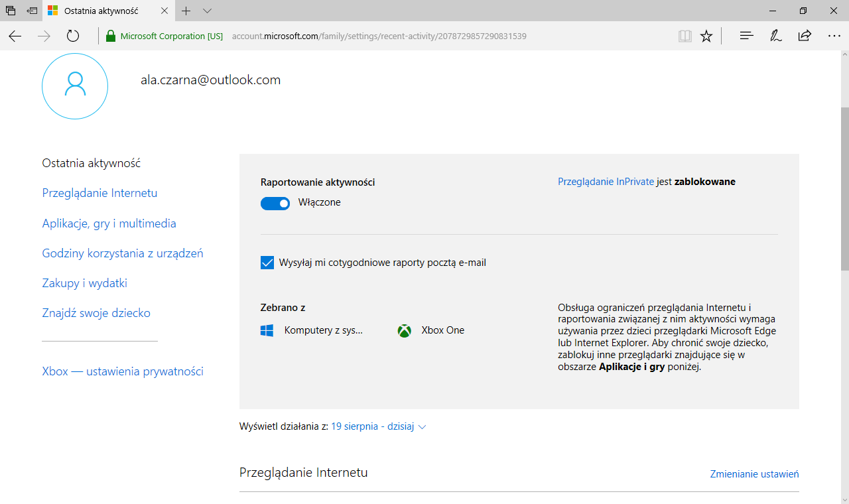Open Aplikacje, gry i multimedia section
849x504 pixels.
[109, 223]
